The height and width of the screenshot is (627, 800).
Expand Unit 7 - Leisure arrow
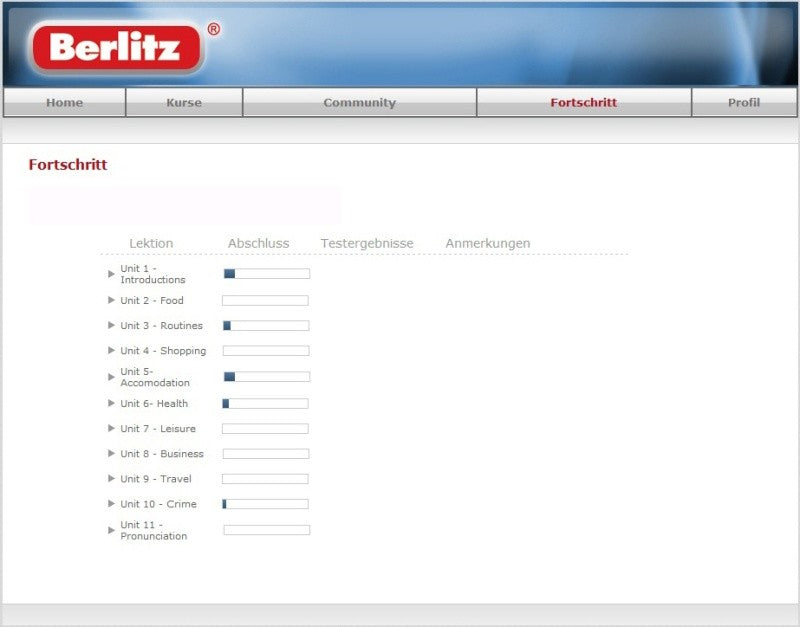point(111,428)
